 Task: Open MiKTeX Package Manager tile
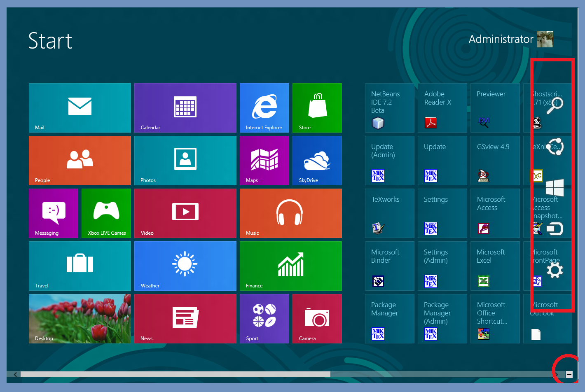pyautogui.click(x=390, y=319)
